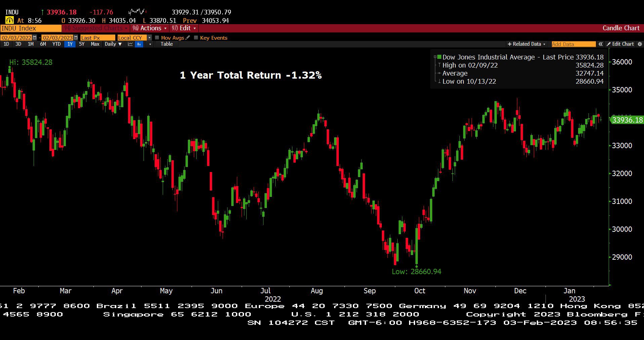Click the start date field 02/03/2022
Screen dimensions: 644x340
(x=16, y=38)
